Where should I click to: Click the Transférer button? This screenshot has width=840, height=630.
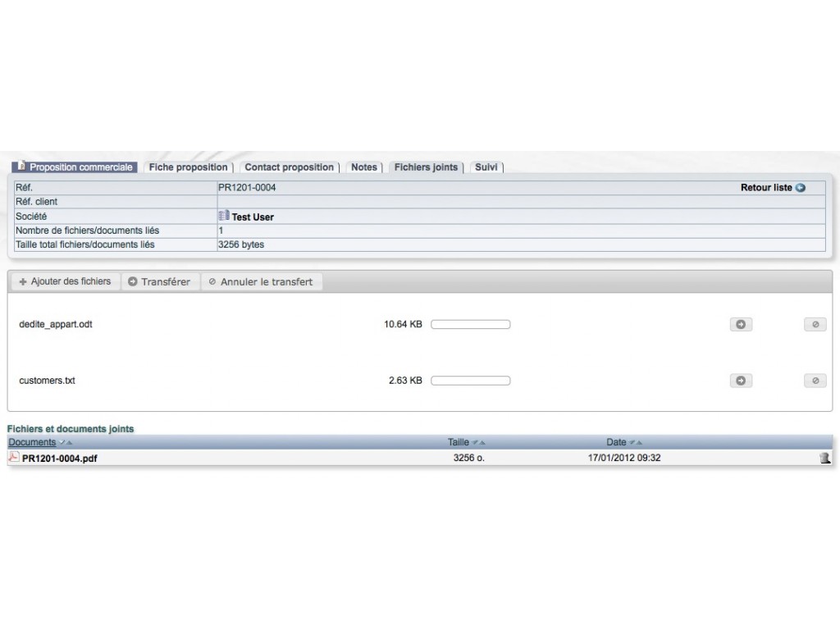pos(159,281)
